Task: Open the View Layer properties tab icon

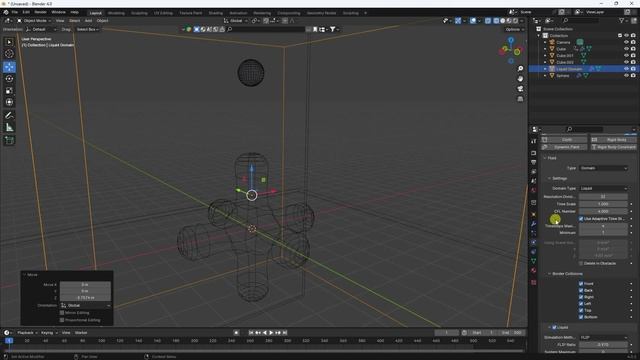Action: (533, 171)
